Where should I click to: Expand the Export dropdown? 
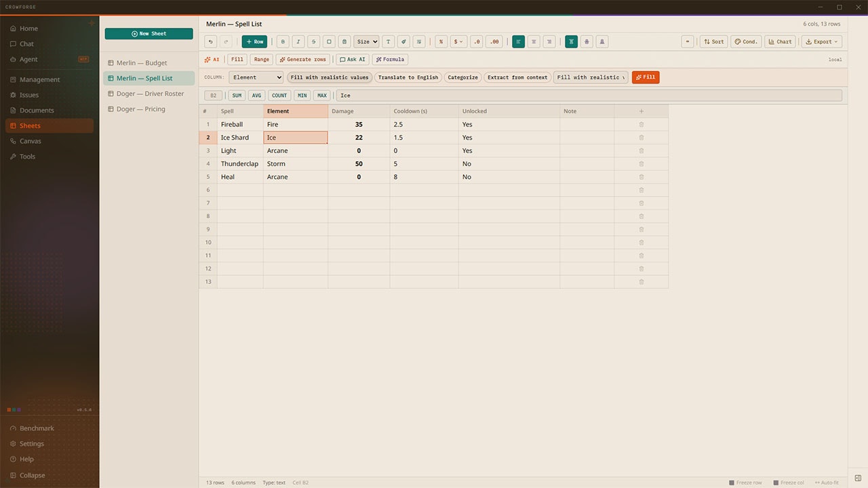point(821,41)
